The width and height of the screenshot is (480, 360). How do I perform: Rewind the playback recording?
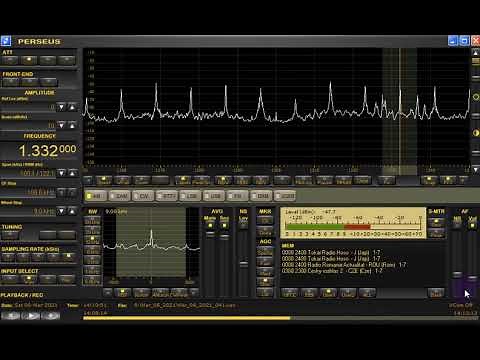(x=11, y=315)
